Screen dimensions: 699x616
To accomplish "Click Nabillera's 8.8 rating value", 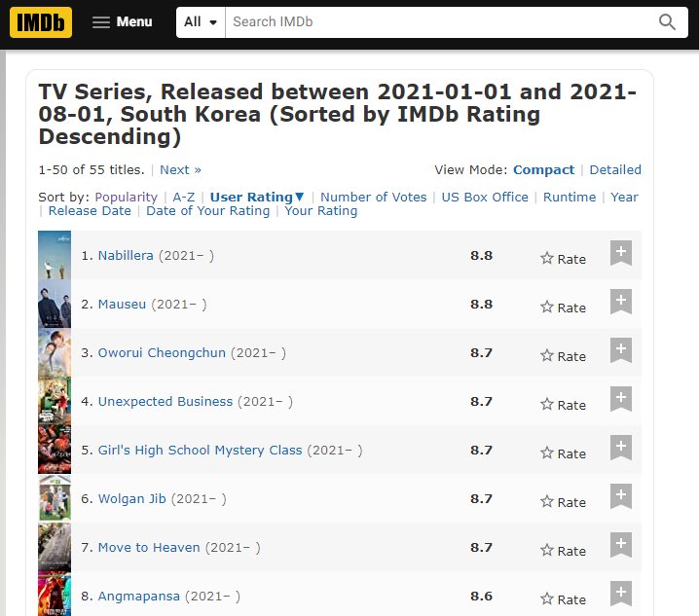I will (x=482, y=255).
